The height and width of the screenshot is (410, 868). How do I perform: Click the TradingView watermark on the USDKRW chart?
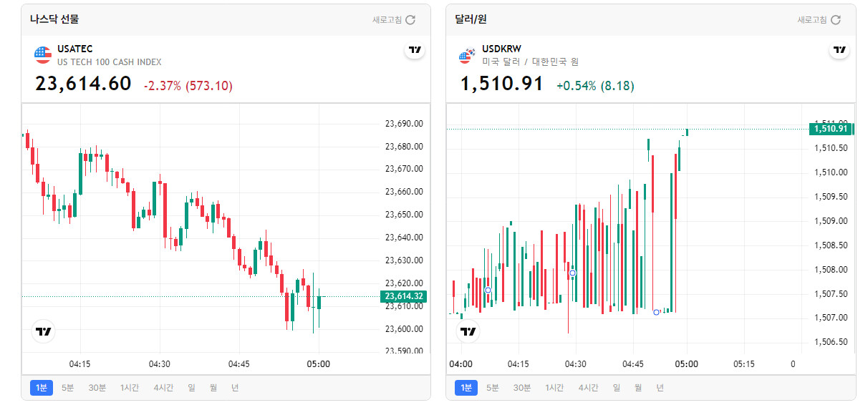point(468,331)
